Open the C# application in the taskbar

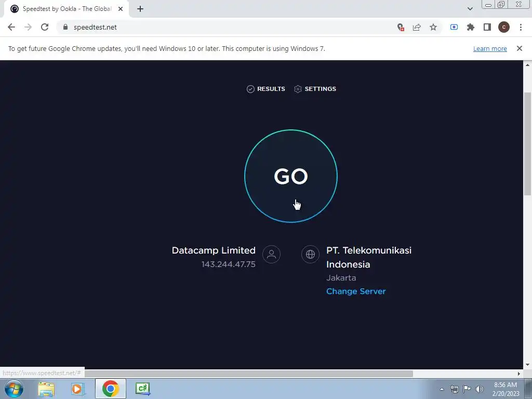coord(143,389)
